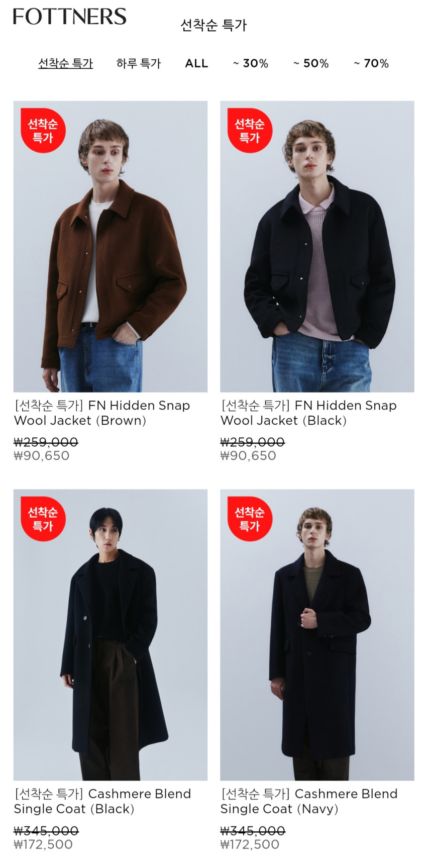Switch to the 하루 특가 tab
This screenshot has width=427, height=868.
pos(139,63)
